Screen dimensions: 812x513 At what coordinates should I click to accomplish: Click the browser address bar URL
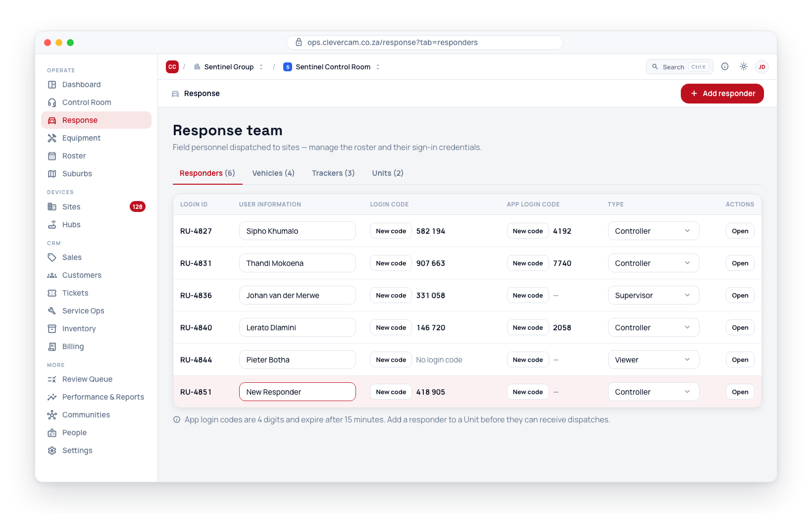coord(425,43)
